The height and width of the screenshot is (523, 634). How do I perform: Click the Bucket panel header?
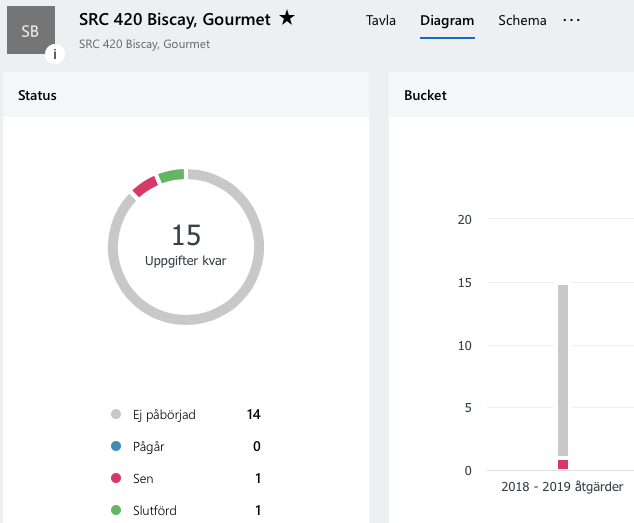click(425, 96)
